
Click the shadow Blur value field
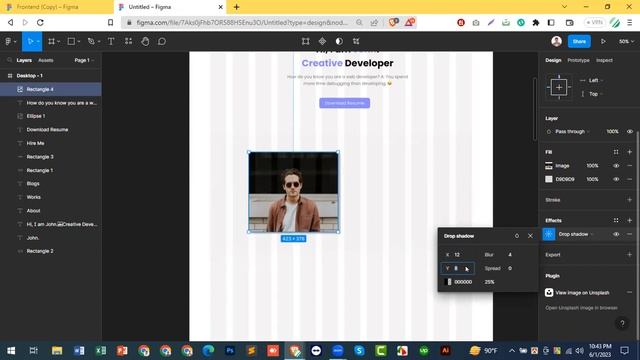click(510, 255)
